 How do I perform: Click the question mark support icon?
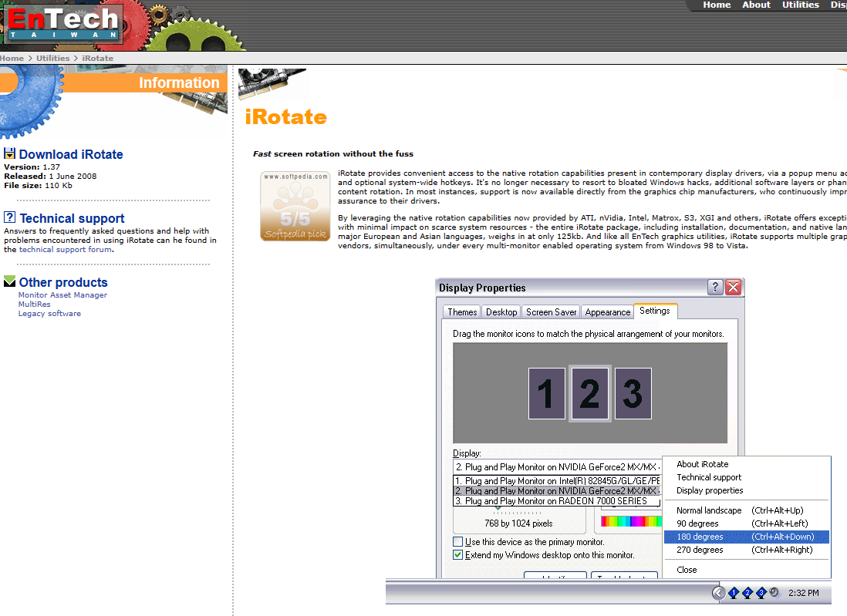click(x=10, y=217)
